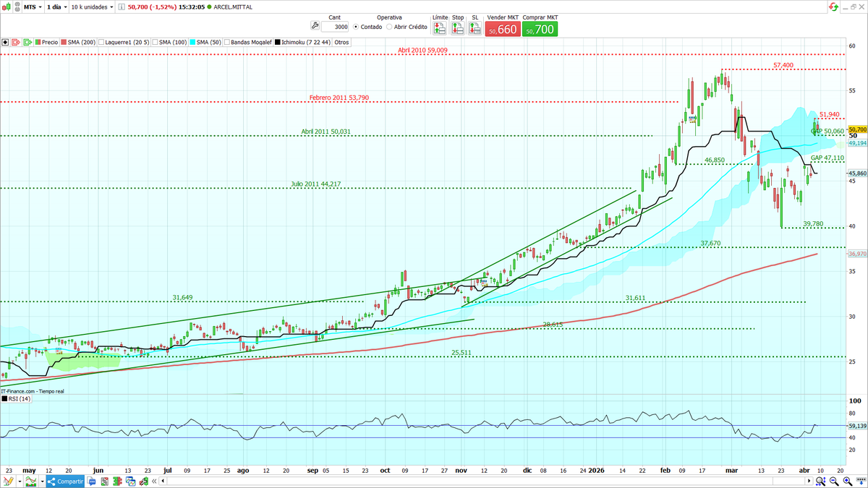Click the SL stop-loss order icon
The image size is (868, 488).
pyautogui.click(x=475, y=28)
